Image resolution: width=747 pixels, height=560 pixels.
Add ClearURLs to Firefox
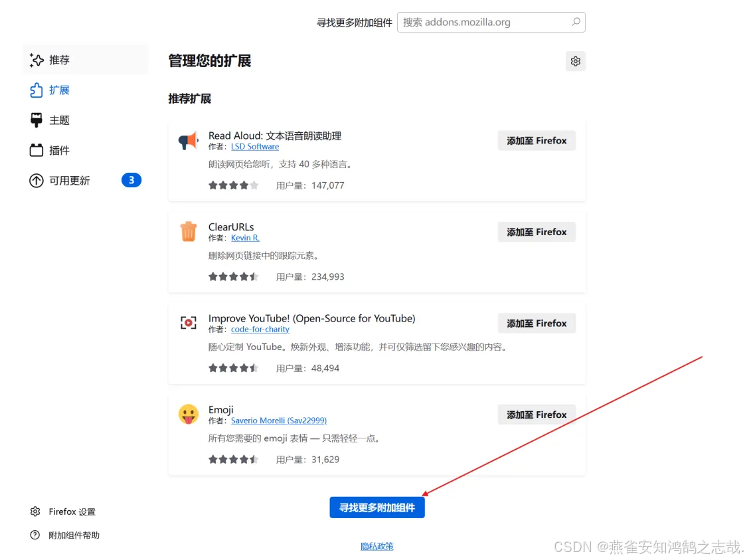(537, 232)
